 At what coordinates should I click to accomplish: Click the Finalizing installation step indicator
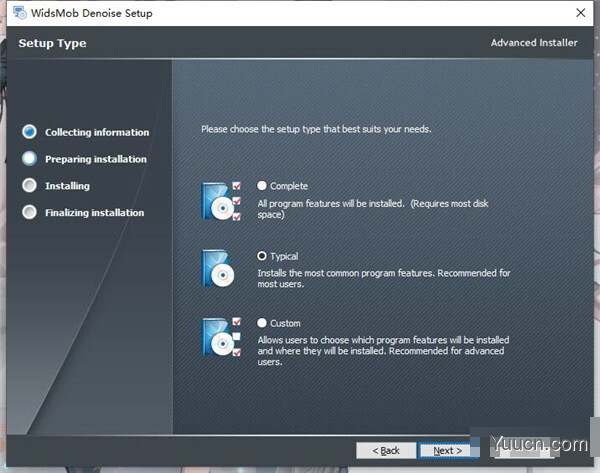[x=29, y=212]
